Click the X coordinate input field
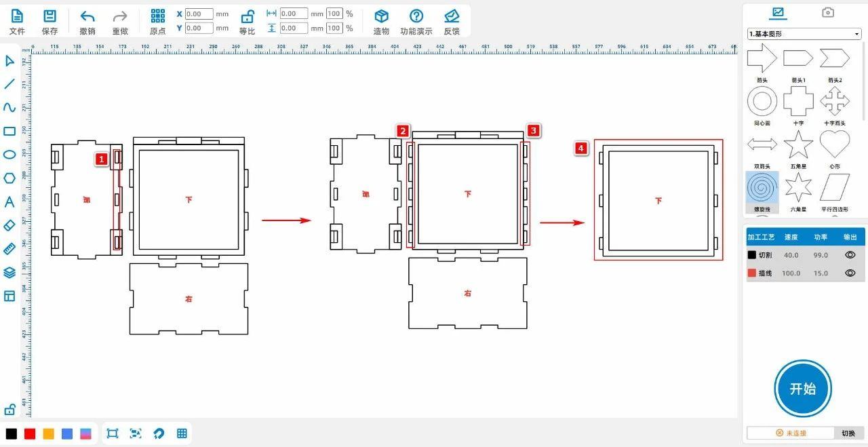Screen dimensions: 868x447 (199, 14)
